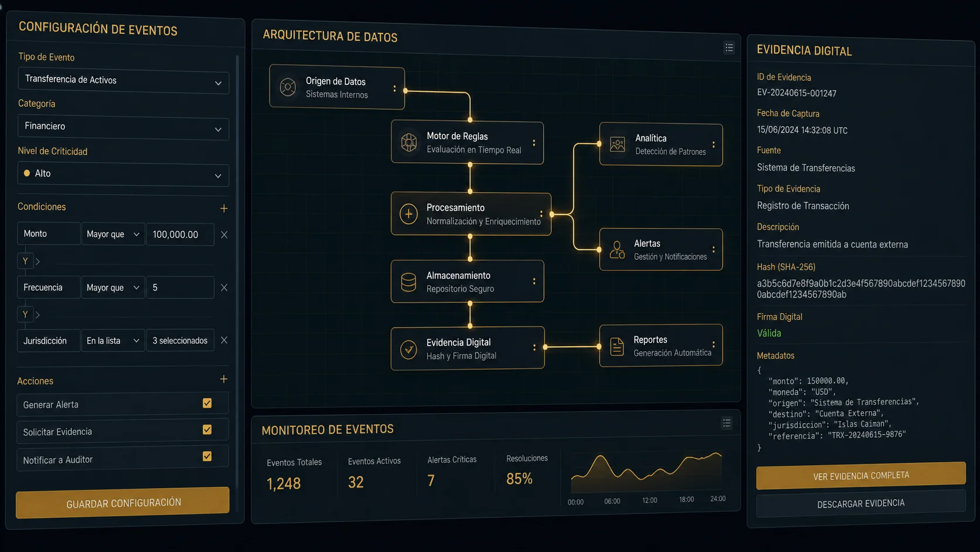Click the Frecuencia value field showing 5
The width and height of the screenshot is (980, 552).
(180, 287)
